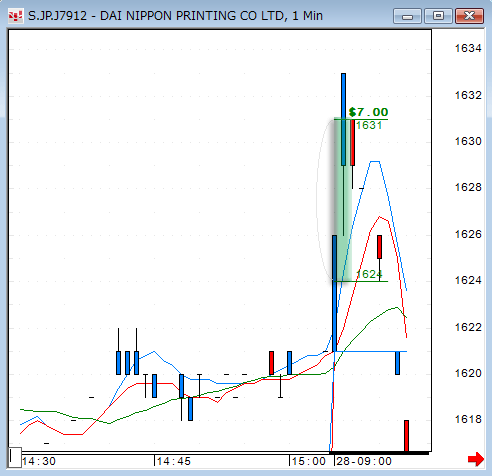This screenshot has width=492, height=476.
Task: Select the red candle at 1626
Action: 379,247
